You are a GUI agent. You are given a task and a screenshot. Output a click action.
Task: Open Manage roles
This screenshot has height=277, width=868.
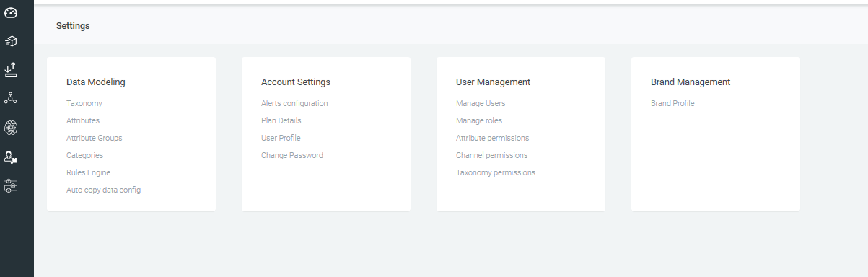coord(479,120)
